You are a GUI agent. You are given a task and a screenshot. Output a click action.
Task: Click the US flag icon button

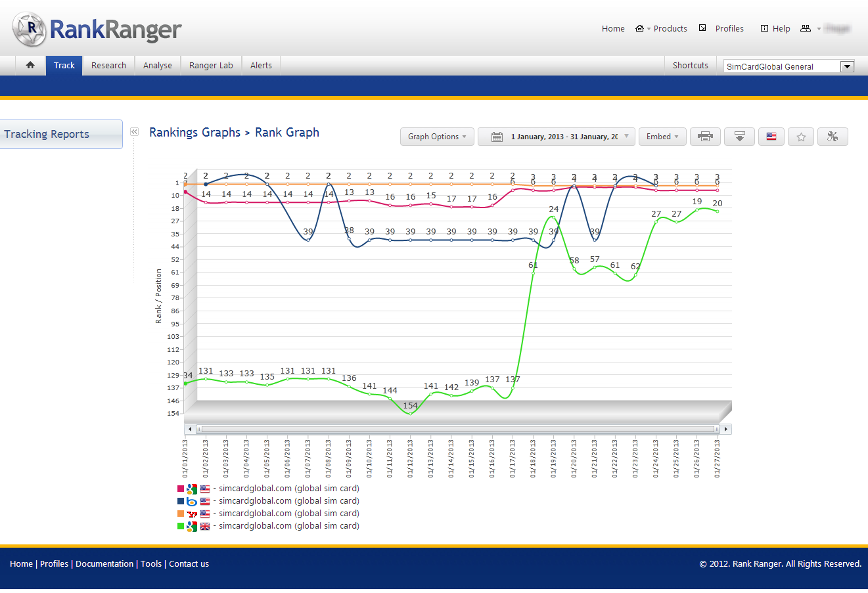coord(771,137)
